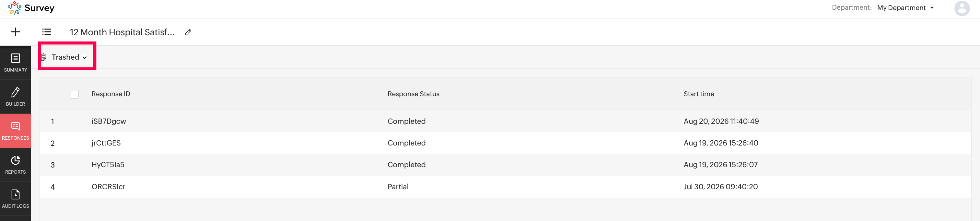Click the Trashed dropdown chevron arrow
The width and height of the screenshot is (980, 221).
point(85,57)
